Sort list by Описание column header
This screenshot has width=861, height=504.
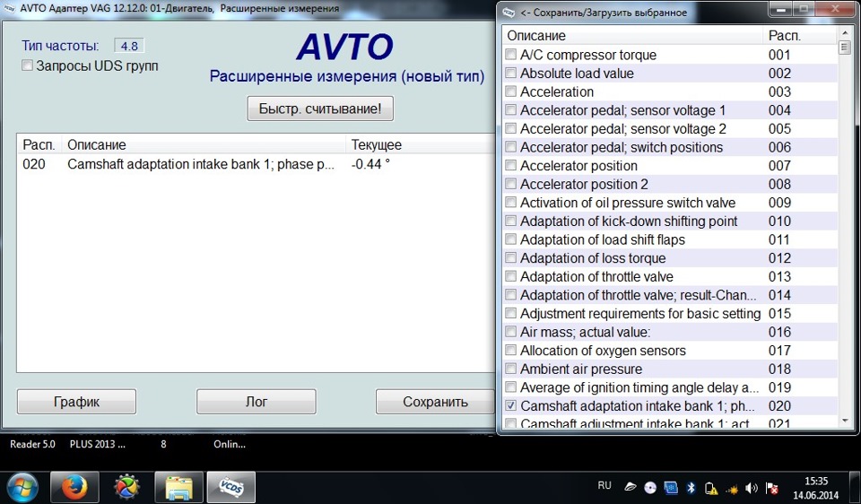[632, 36]
